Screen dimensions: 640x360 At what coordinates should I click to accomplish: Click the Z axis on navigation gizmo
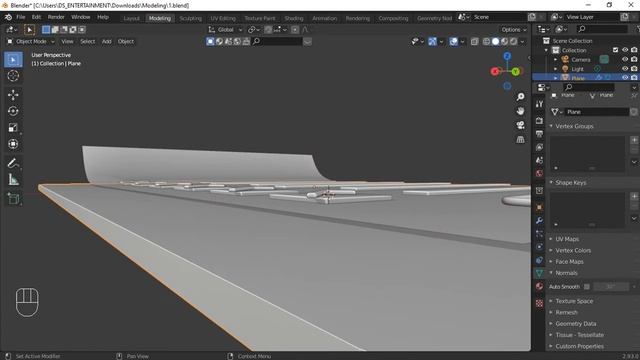click(507, 56)
